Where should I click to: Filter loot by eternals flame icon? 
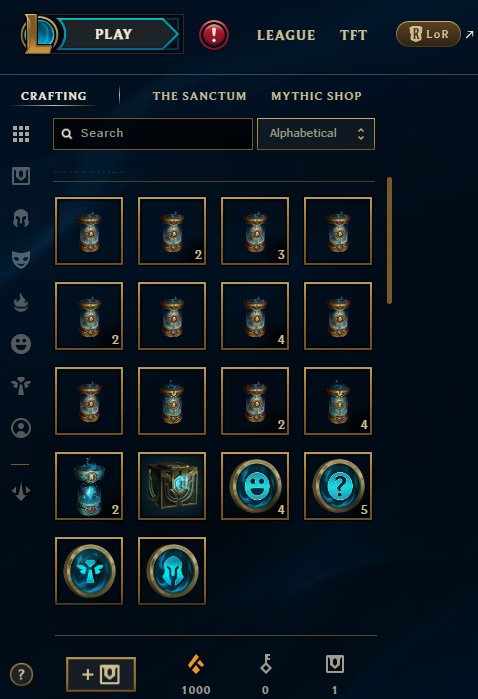pos(21,302)
